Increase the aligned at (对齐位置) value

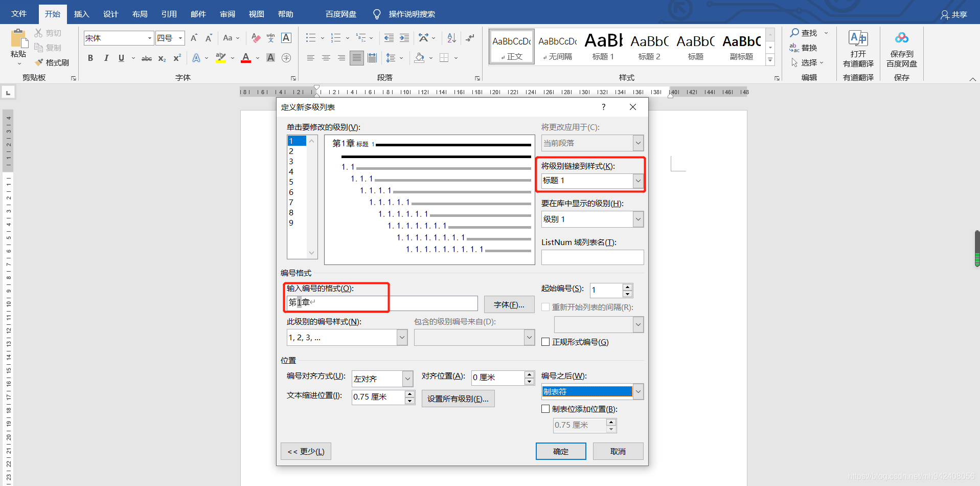point(530,375)
